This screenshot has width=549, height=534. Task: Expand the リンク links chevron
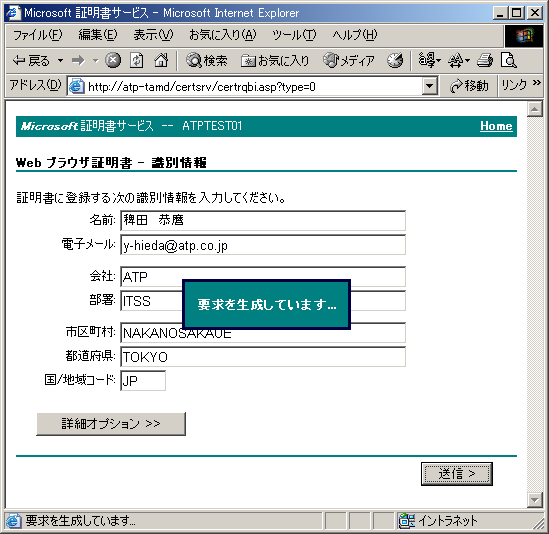(537, 83)
